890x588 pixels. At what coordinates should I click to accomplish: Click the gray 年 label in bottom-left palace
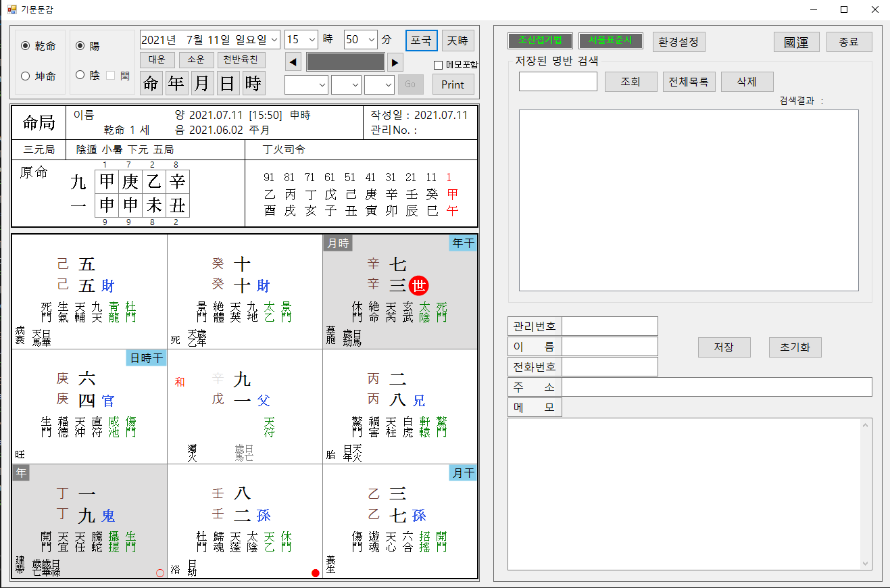click(x=22, y=473)
